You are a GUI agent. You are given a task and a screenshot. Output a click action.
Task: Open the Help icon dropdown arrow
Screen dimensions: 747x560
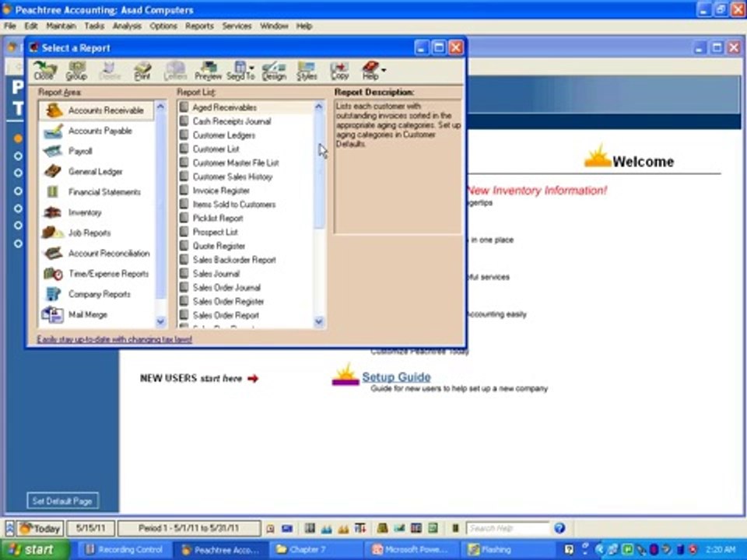384,69
